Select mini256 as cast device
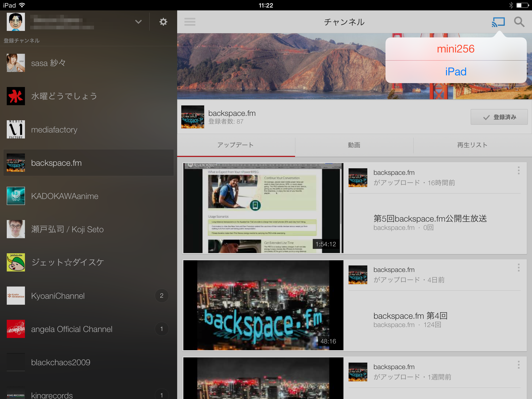The height and width of the screenshot is (399, 532). pyautogui.click(x=456, y=49)
